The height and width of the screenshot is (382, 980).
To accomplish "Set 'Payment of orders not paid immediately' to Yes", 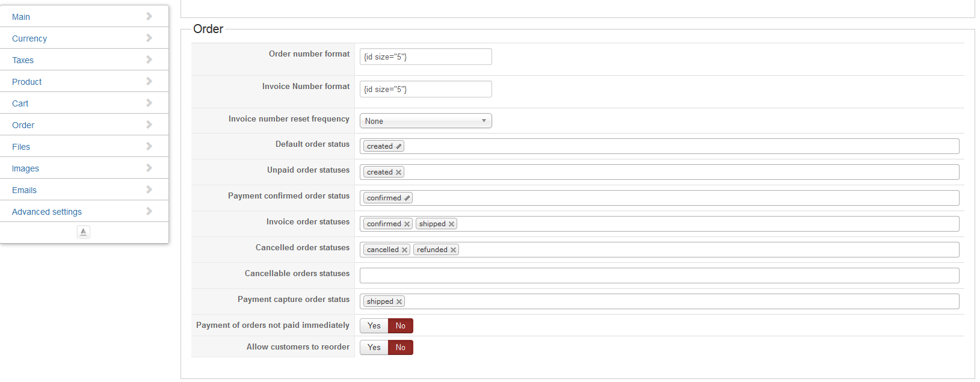I will (x=374, y=326).
